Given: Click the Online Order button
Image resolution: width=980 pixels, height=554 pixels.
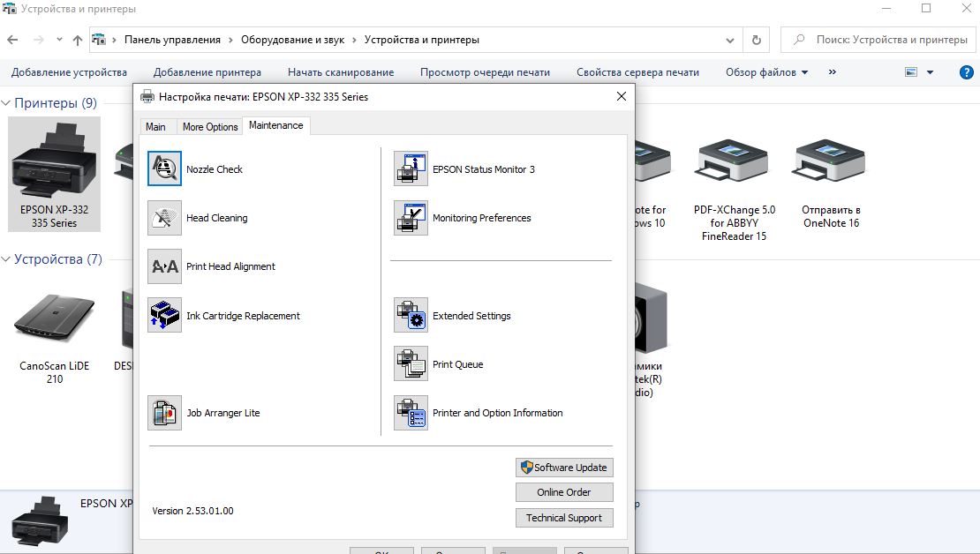Looking at the screenshot, I should tap(564, 492).
